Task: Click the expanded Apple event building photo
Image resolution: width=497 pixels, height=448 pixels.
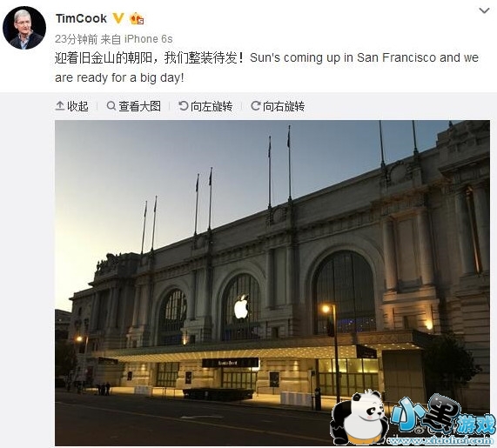Action: click(x=272, y=283)
